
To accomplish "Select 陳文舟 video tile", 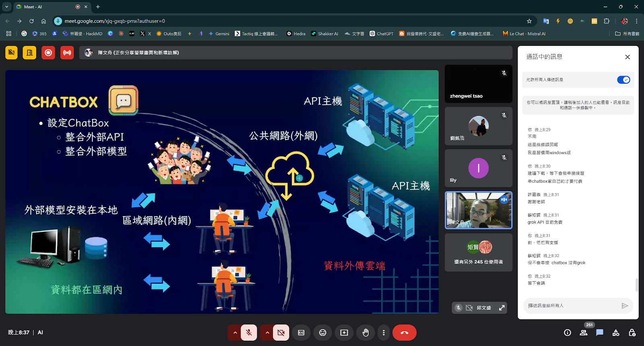I will [479, 210].
